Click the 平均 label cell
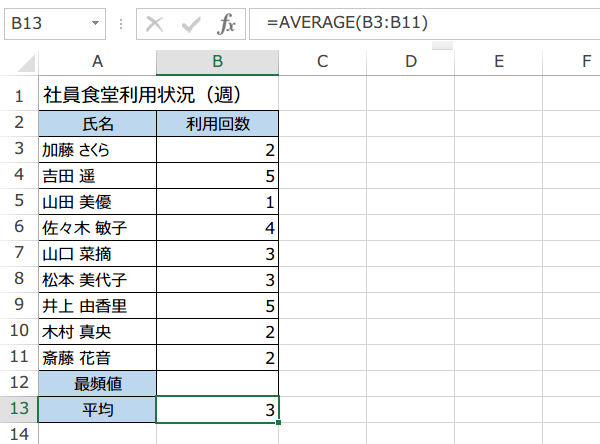The image size is (600, 444). pyautogui.click(x=98, y=410)
